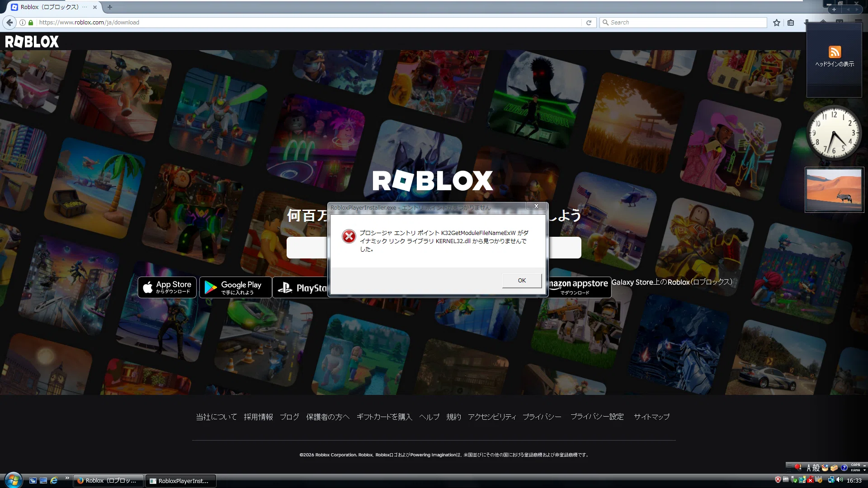Open the language bar options dropdown arrow
This screenshot has height=488, width=868.
coord(864,470)
